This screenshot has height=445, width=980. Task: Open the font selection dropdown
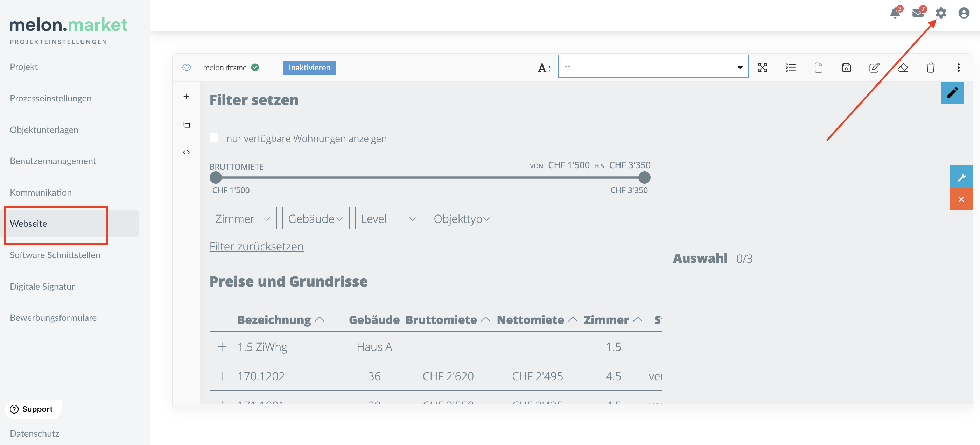tap(653, 66)
